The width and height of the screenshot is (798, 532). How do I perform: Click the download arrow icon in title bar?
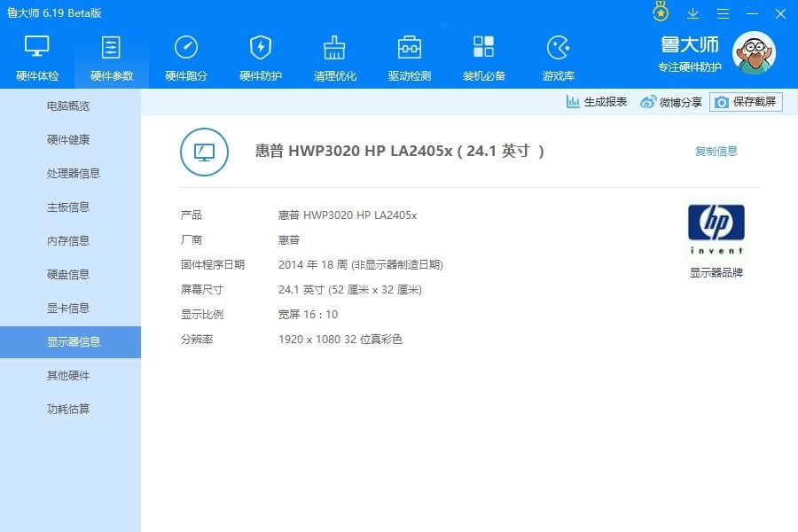(692, 14)
